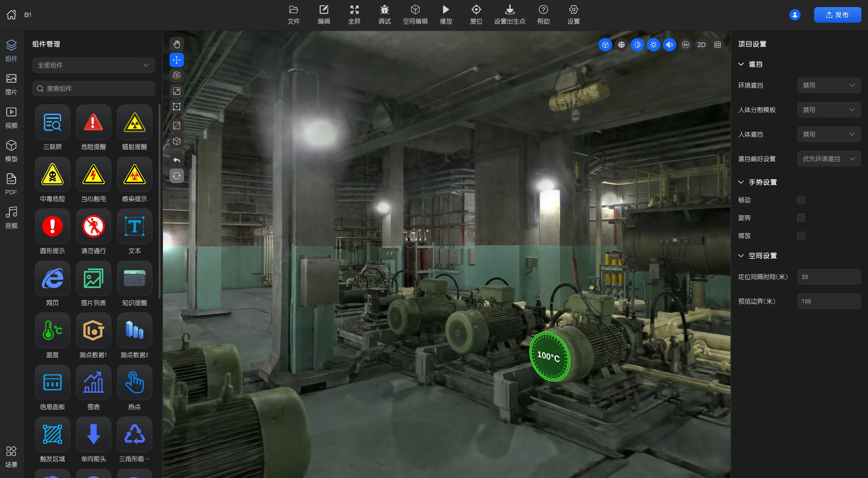The image size is (868, 478).
Task: Open the 全部组件 filter dropdown
Action: (x=94, y=65)
